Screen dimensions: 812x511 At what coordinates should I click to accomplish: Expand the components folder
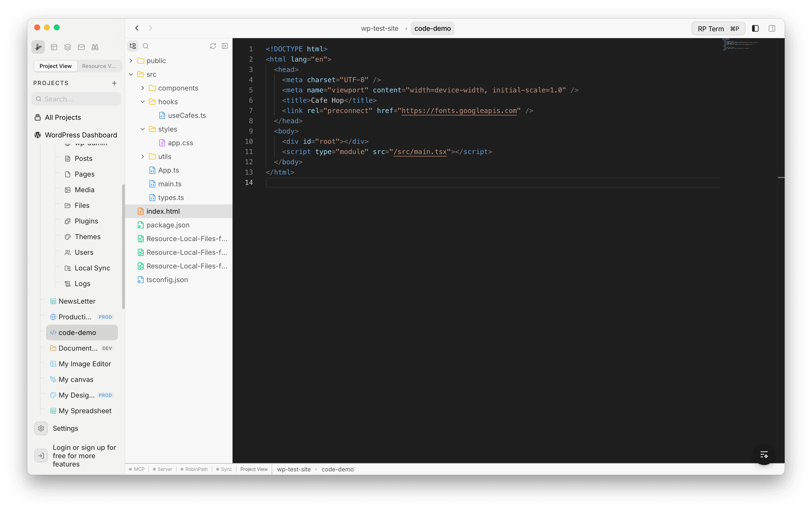click(143, 88)
